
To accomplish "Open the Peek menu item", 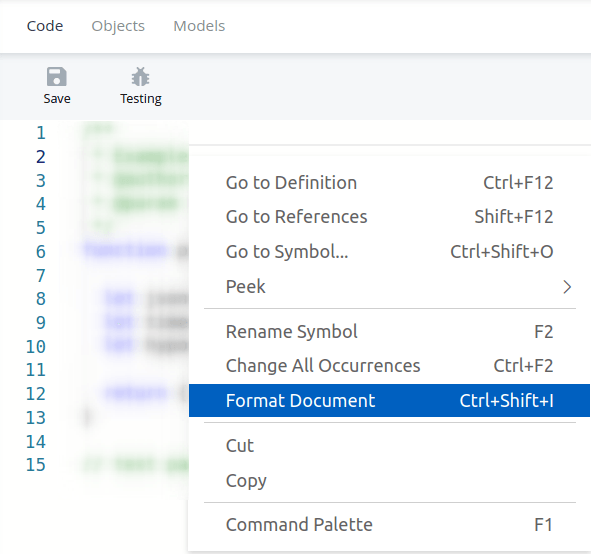I will pyautogui.click(x=389, y=286).
